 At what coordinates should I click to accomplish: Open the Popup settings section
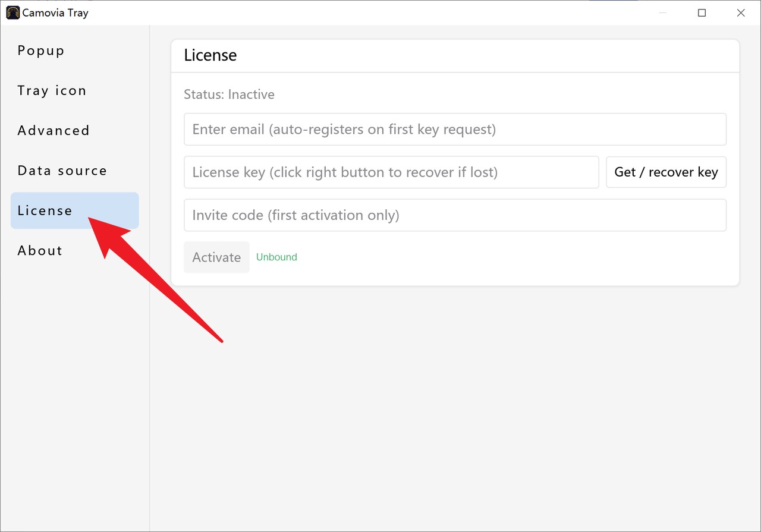click(74, 51)
